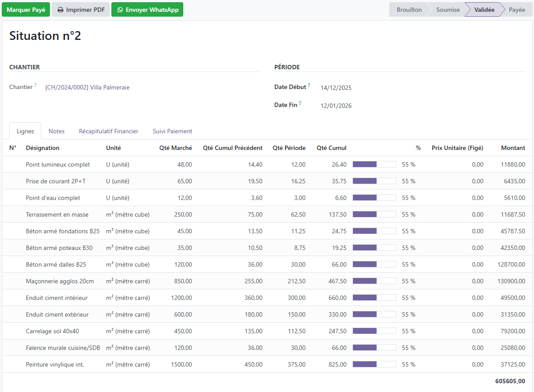Set status to Brouillon in status bar

(x=409, y=10)
